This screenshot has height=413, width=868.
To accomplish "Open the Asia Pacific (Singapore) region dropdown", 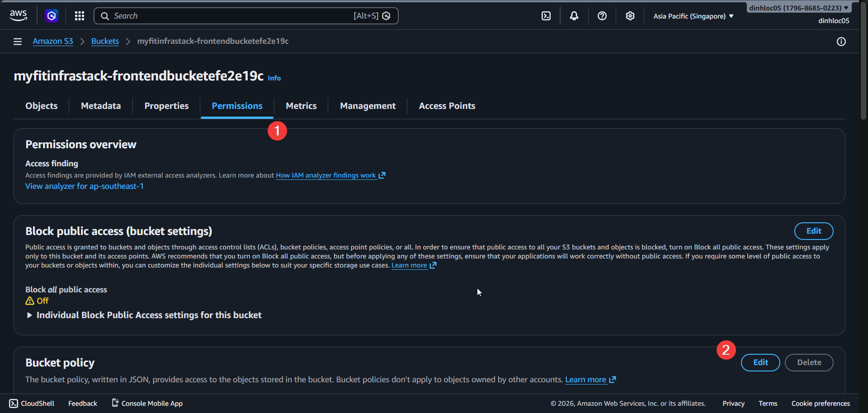I will coord(693,16).
